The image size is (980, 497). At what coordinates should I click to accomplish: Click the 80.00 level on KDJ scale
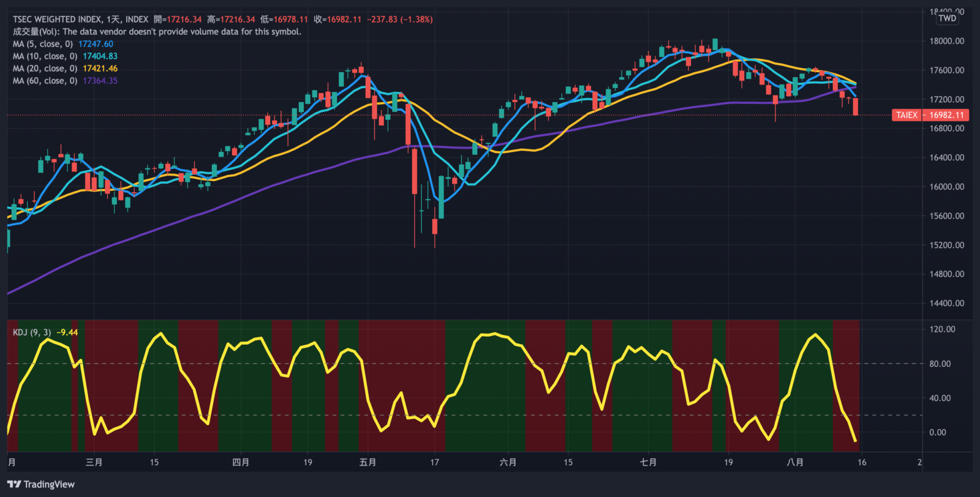tap(940, 364)
